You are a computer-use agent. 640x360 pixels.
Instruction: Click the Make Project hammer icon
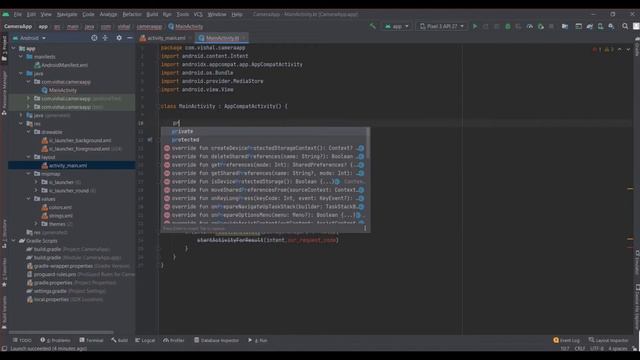tap(373, 26)
